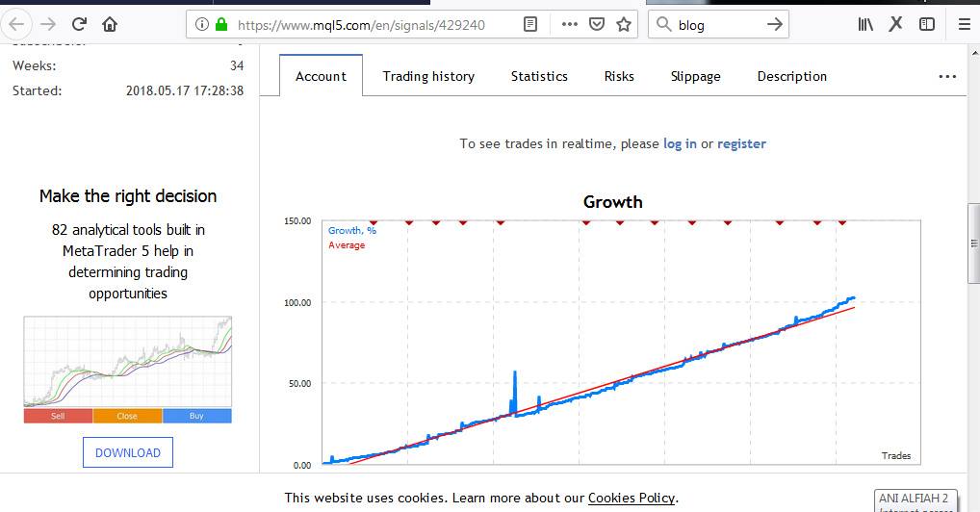Save page to Pocket icon
Viewport: 980px width, 512px height.
point(597,24)
